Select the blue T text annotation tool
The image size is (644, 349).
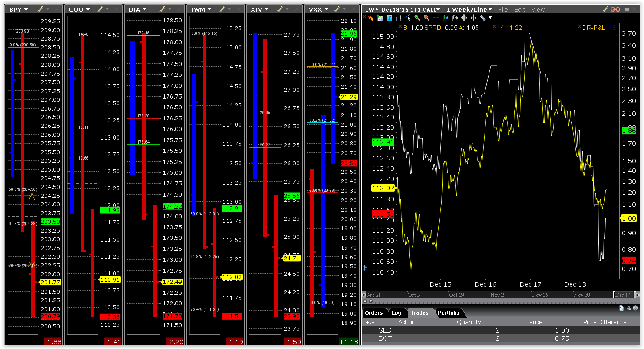[x=389, y=18]
